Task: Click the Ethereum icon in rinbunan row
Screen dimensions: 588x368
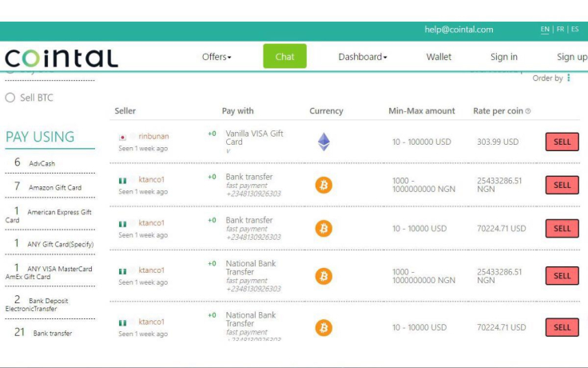Action: click(x=324, y=142)
